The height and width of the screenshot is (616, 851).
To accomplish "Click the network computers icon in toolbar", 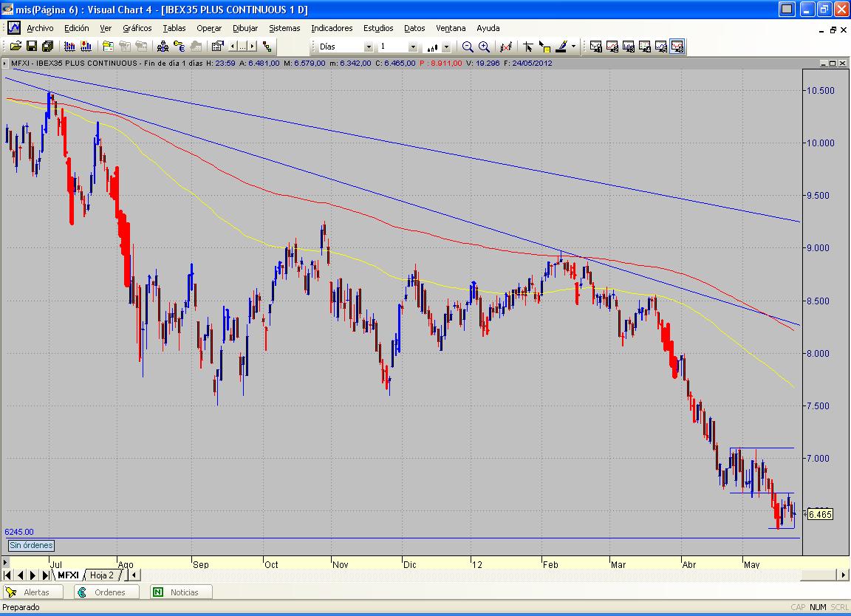I will 163,47.
